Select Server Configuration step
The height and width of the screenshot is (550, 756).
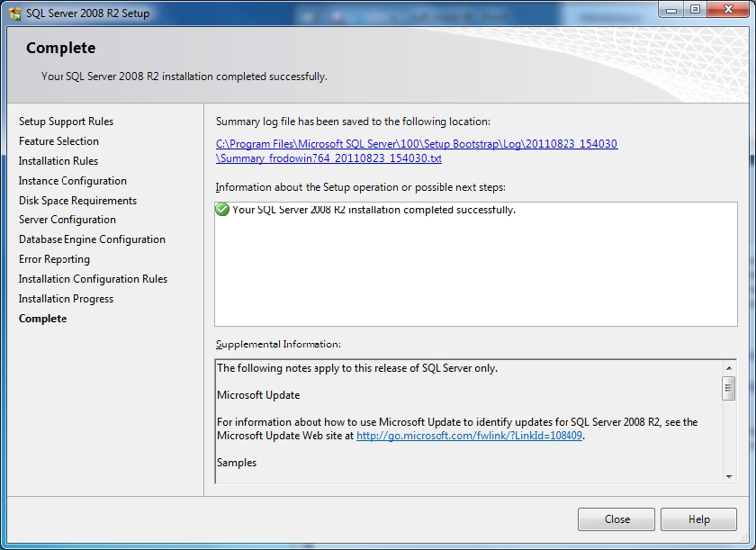[67, 220]
